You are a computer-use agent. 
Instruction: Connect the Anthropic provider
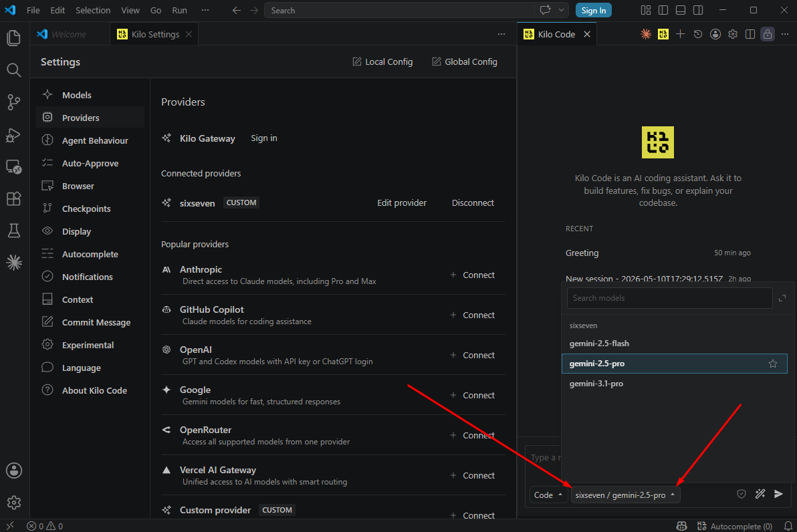(472, 275)
